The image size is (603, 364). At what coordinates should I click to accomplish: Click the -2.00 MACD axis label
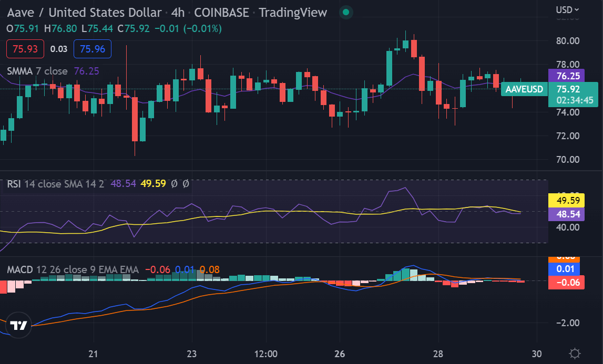click(568, 323)
